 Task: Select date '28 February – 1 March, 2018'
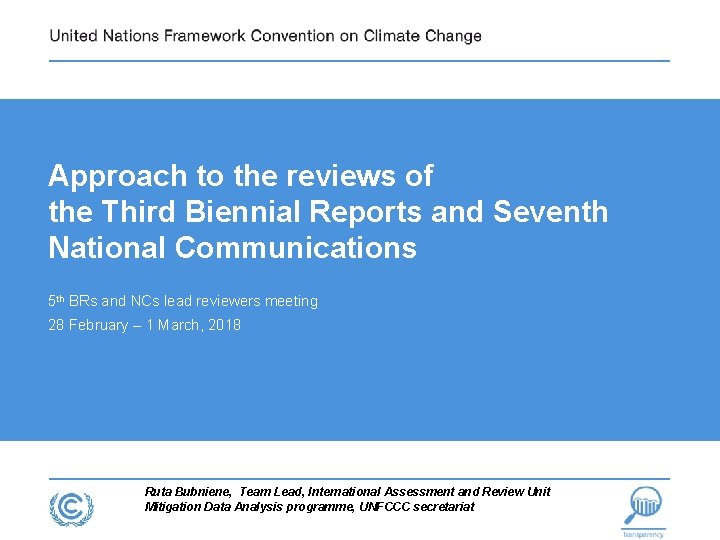[x=145, y=325]
